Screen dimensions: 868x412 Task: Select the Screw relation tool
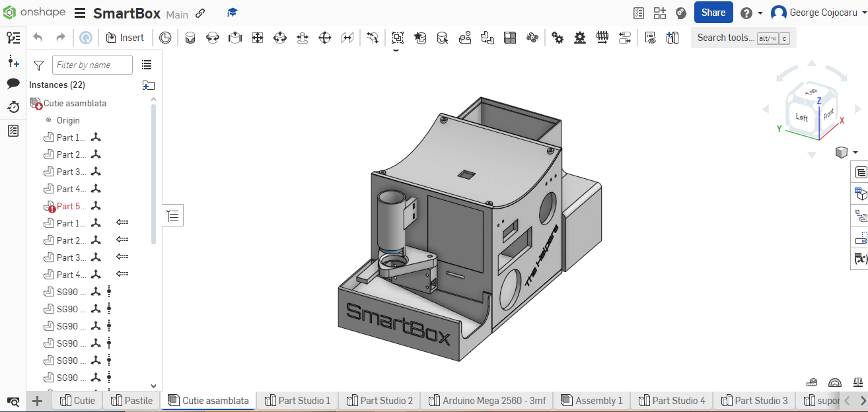click(x=602, y=38)
